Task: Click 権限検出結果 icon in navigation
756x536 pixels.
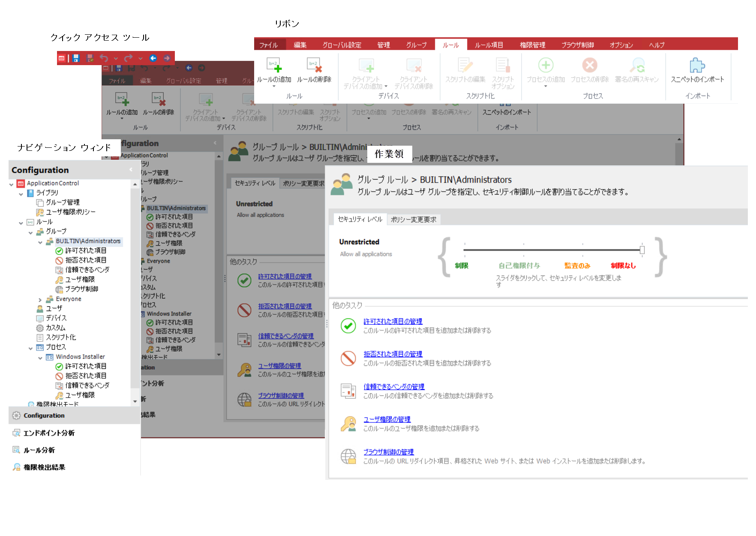Action: [16, 467]
